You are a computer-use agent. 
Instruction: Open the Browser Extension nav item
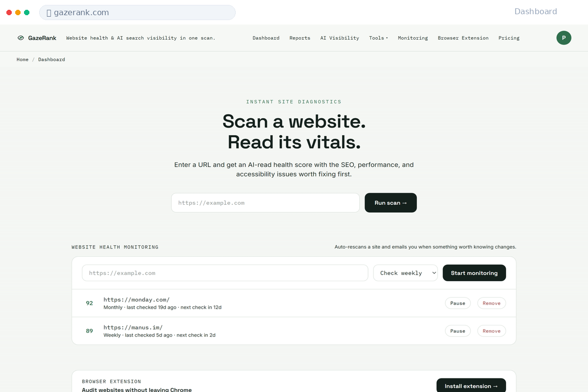(463, 38)
